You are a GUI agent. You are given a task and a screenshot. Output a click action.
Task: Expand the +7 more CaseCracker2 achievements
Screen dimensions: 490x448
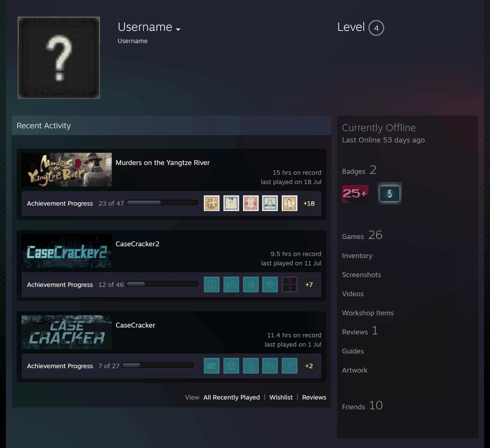point(309,285)
